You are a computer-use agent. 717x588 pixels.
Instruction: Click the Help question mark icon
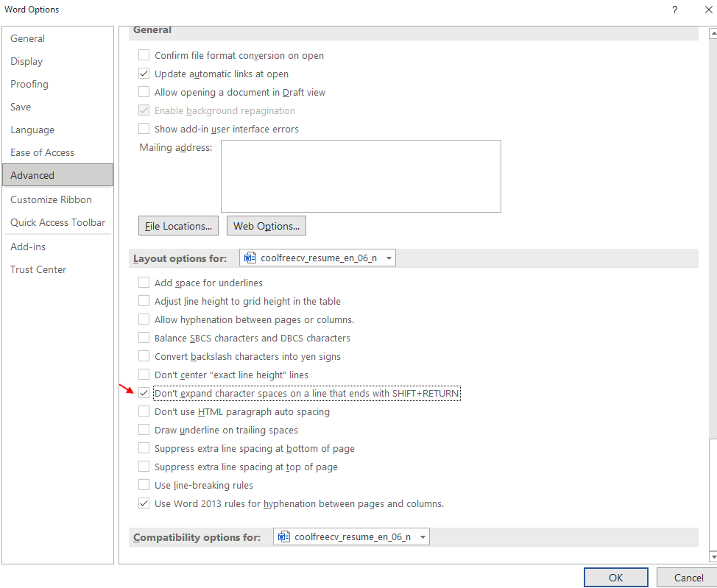coord(675,9)
